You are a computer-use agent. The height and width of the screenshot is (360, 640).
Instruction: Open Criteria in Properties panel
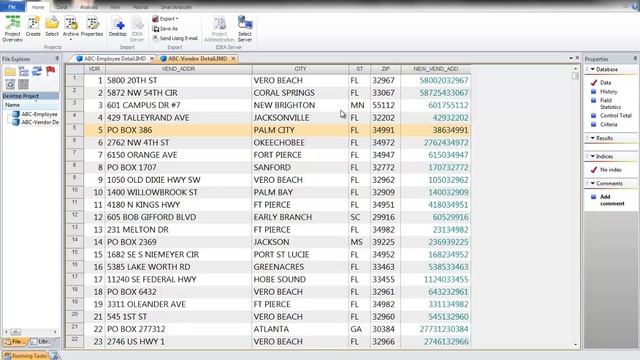point(609,124)
